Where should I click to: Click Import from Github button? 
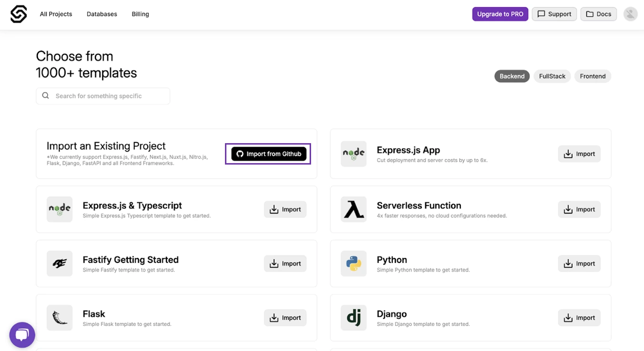click(269, 154)
